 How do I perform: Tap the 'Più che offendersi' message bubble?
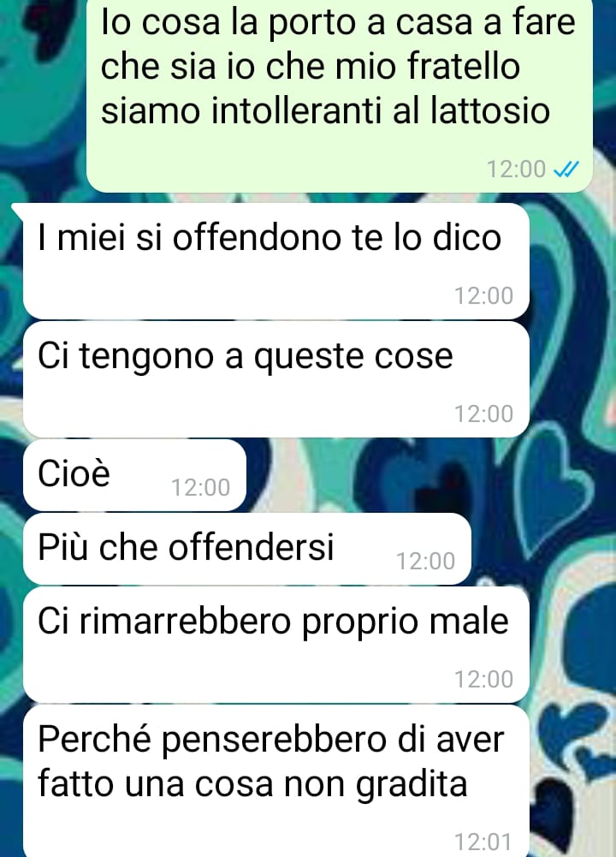247,548
